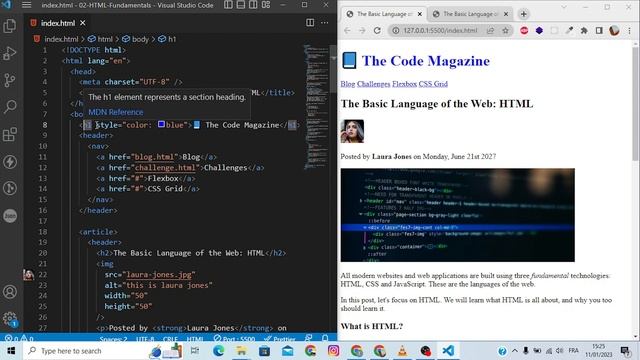Image resolution: width=640 pixels, height=360 pixels.
Task: Click the blue color swatch in line 8
Action: click(x=161, y=124)
